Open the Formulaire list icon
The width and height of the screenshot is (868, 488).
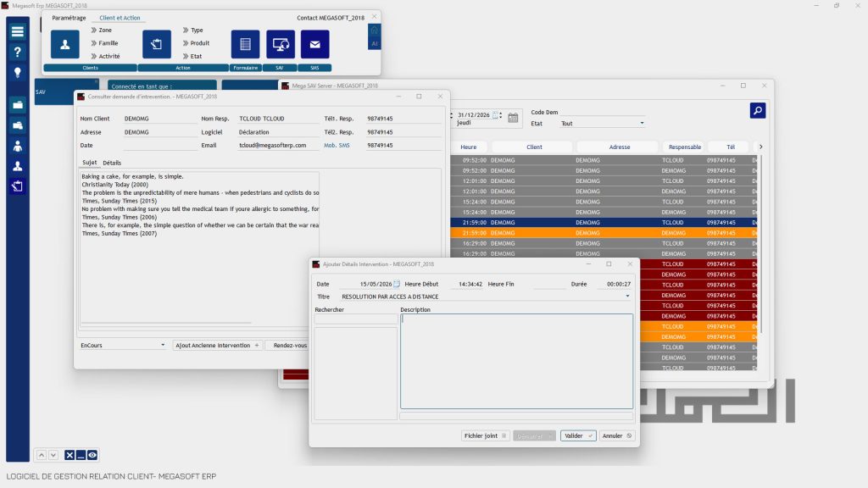coord(245,44)
